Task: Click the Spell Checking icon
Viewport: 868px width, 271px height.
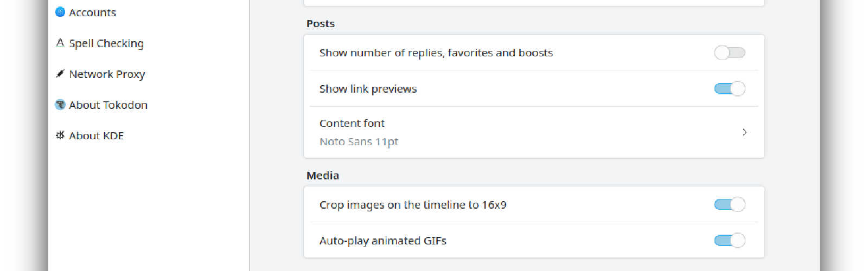Action: point(60,43)
